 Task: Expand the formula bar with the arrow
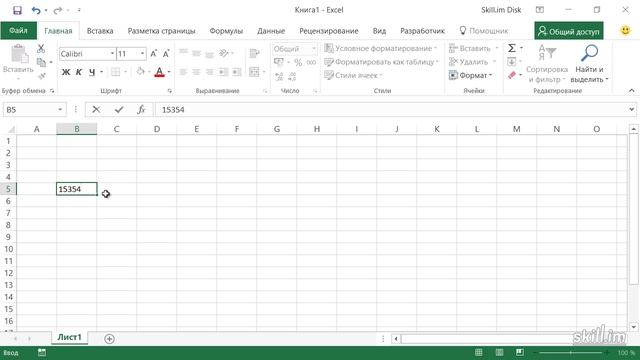pos(631,109)
